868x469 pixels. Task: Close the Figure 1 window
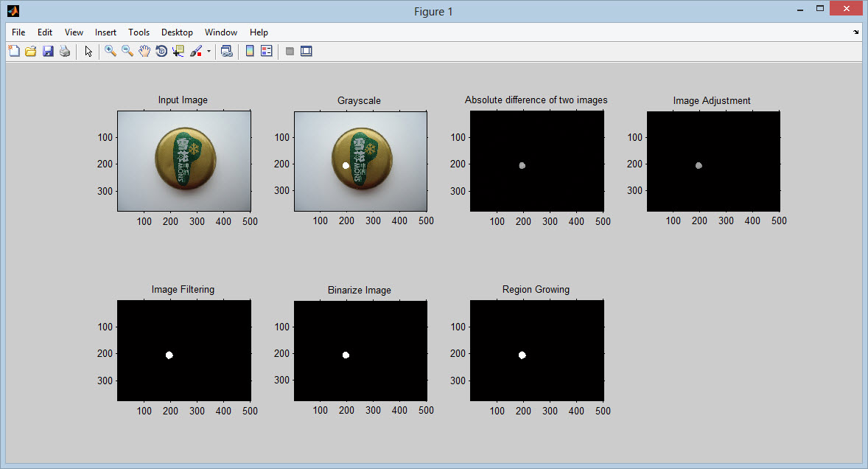pyautogui.click(x=847, y=9)
